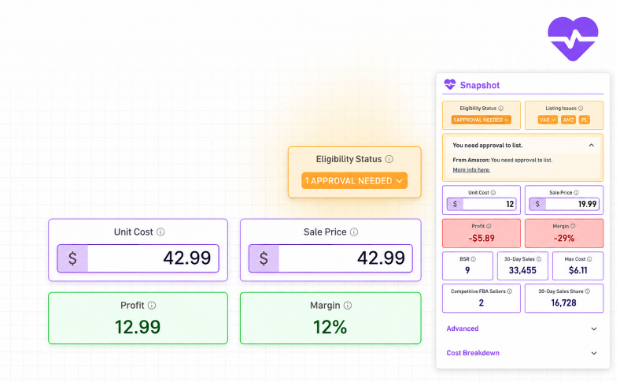Open the large 1 APPROVAL NEEDED dropdown
617x382 pixels.
[x=354, y=181]
